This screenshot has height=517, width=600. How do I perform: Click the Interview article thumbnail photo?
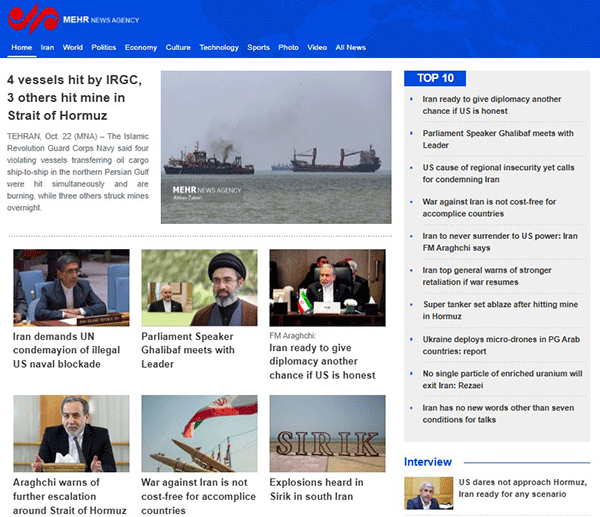coord(429,493)
